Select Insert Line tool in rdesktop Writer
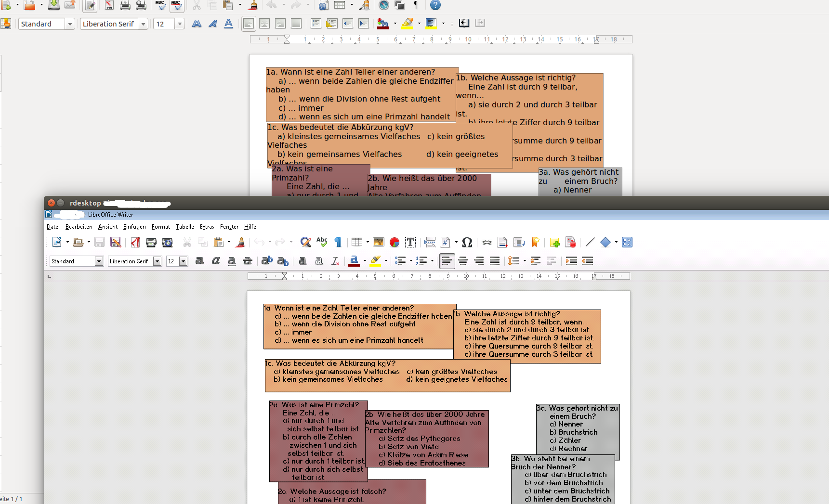The height and width of the screenshot is (504, 829). click(590, 242)
